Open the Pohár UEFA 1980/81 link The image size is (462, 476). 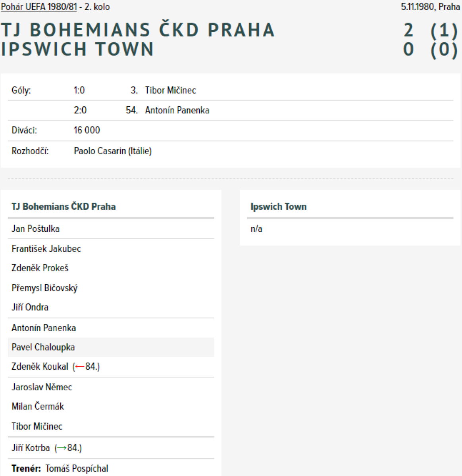point(39,7)
